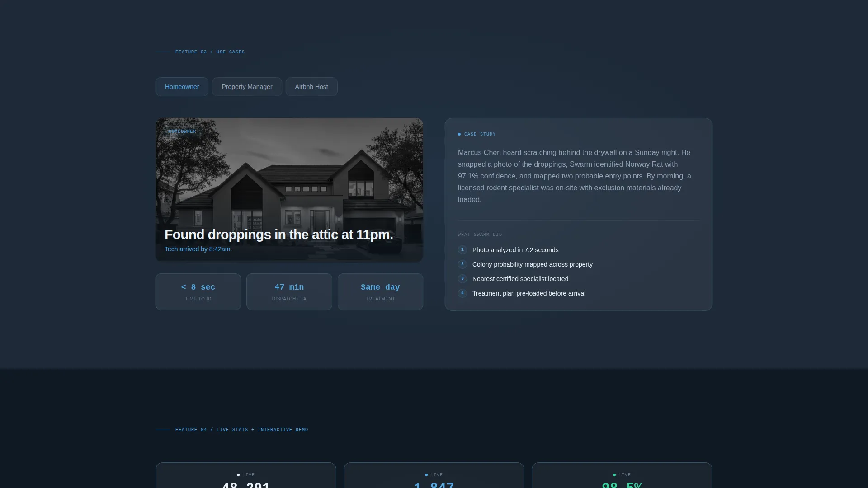The width and height of the screenshot is (868, 488).
Task: Click the blue dot beside CASE STUDY
Action: 459,134
